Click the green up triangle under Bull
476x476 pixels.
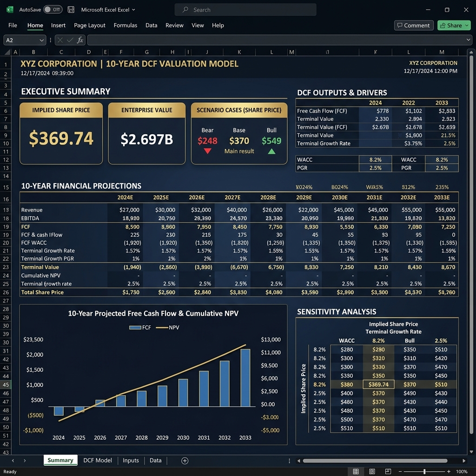coord(271,151)
